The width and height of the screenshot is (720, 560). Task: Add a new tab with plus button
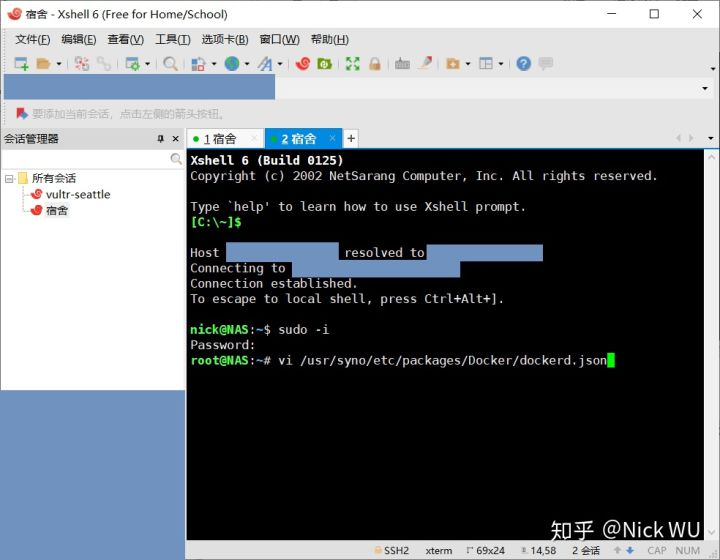(351, 138)
